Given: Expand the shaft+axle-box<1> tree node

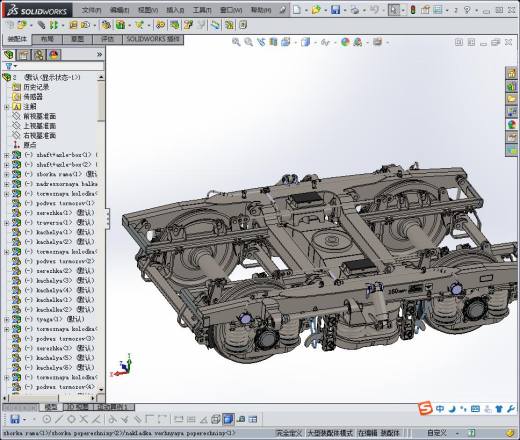Looking at the screenshot, I should point(6,155).
